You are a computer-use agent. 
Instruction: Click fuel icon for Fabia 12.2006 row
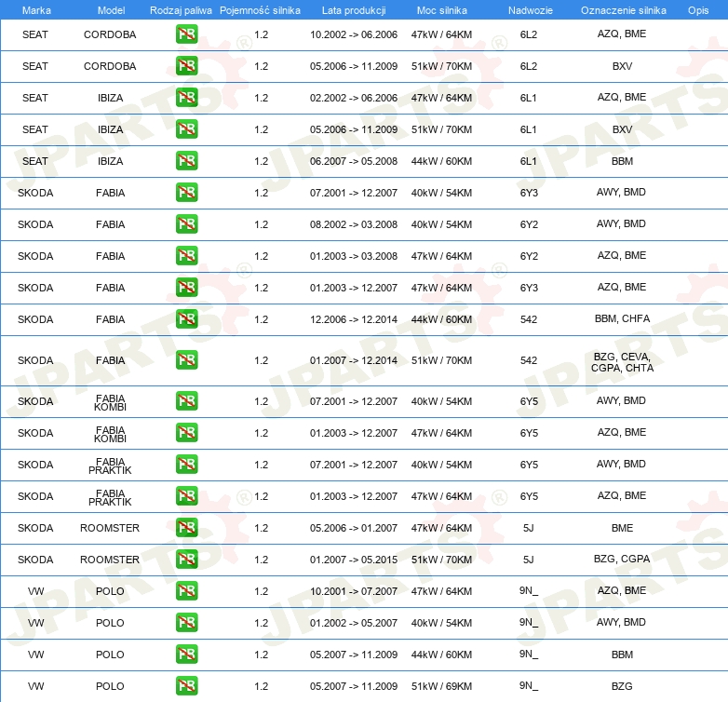(x=186, y=319)
